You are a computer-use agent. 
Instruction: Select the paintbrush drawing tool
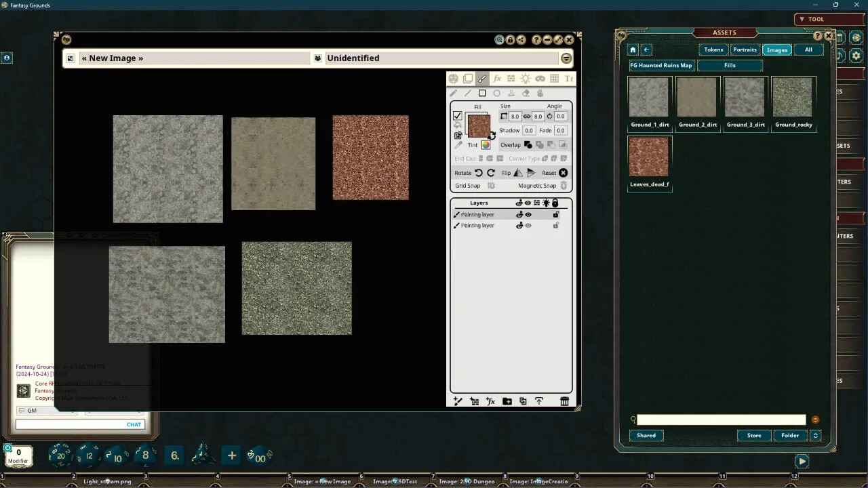482,78
